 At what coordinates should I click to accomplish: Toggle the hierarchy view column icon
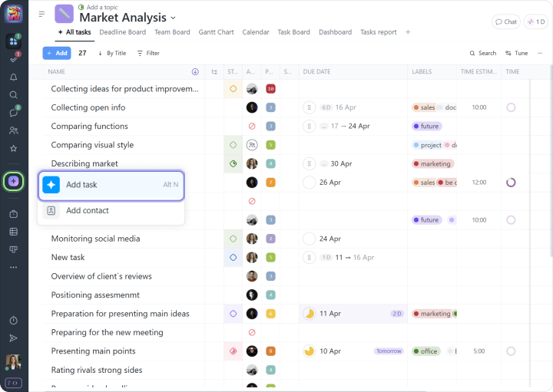coord(214,72)
